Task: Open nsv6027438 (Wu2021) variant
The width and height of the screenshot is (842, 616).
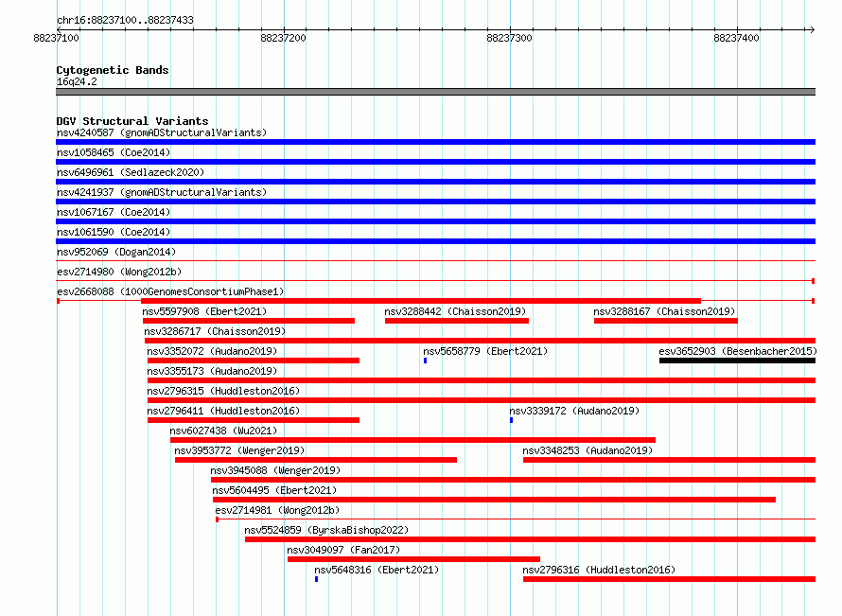Action: pos(223,431)
